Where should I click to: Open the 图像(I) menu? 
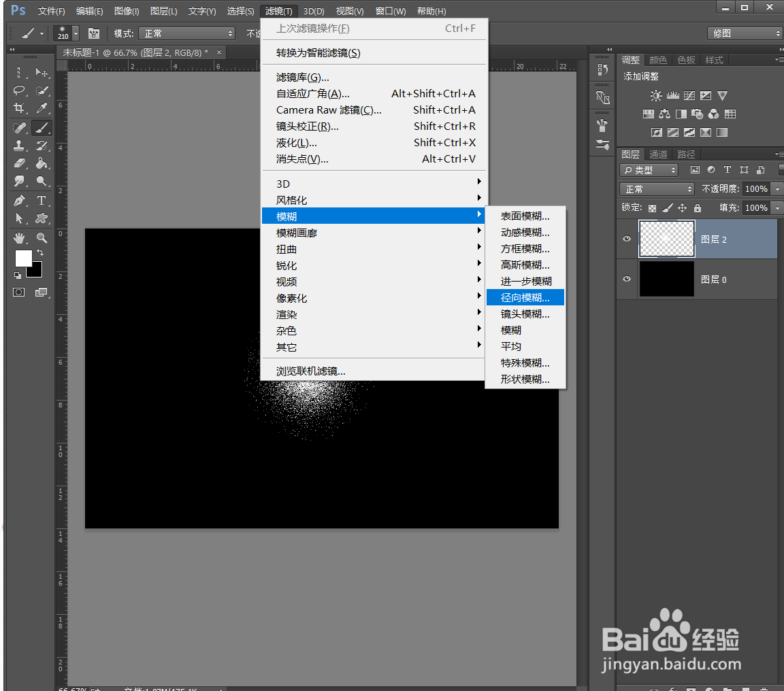point(127,11)
